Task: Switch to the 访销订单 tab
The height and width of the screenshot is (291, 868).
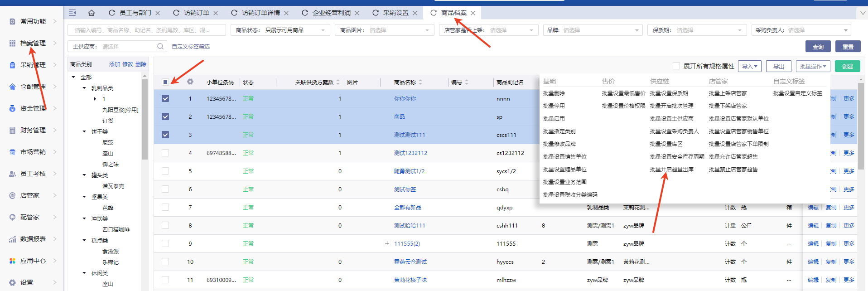Action: point(196,13)
